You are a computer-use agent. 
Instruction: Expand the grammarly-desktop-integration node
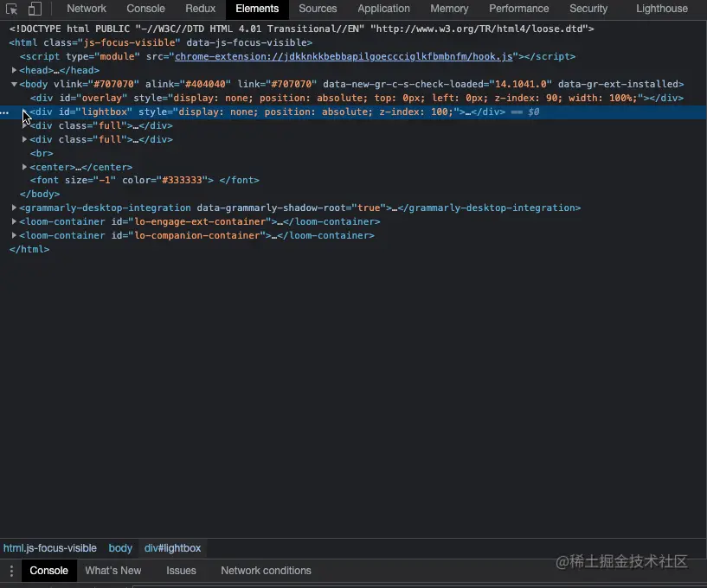[14, 208]
